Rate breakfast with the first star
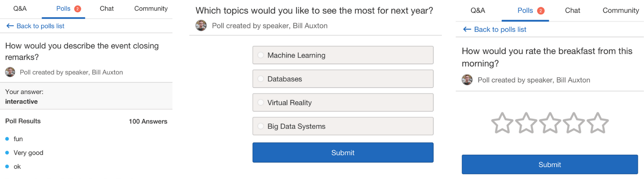This screenshot has height=179, width=644. [x=502, y=123]
